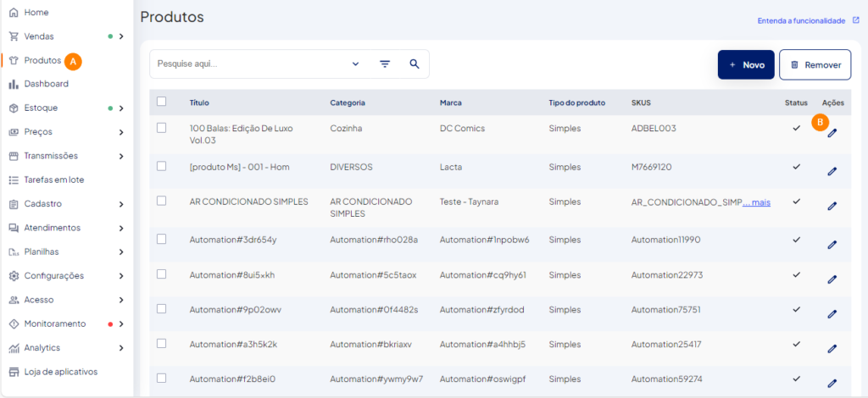Expand the Planilhas submenu chevron

[x=121, y=252]
